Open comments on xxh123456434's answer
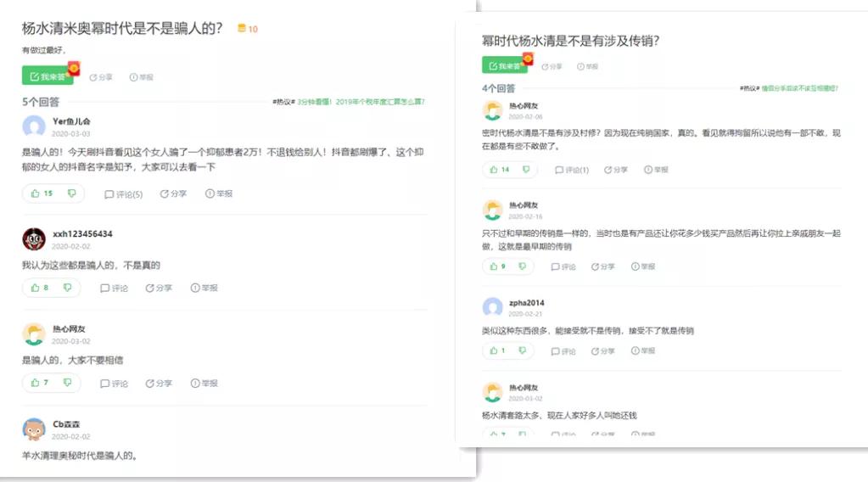Viewport: 868px width, 482px height. pyautogui.click(x=114, y=289)
